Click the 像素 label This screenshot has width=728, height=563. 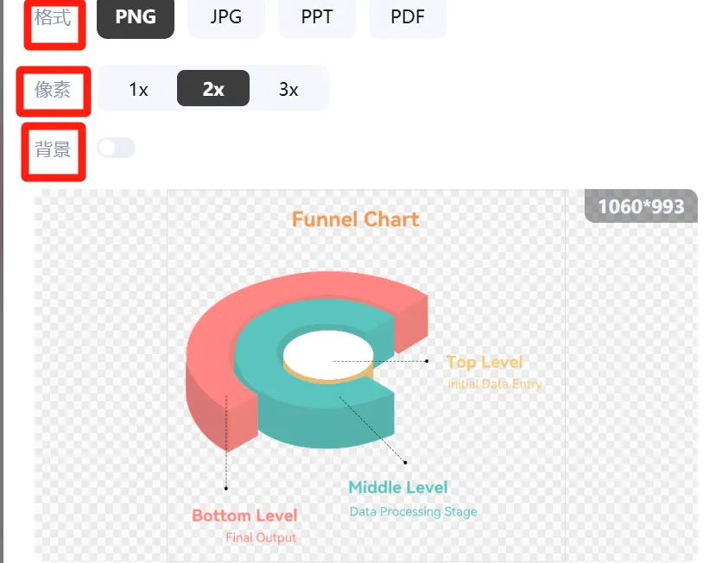[53, 89]
